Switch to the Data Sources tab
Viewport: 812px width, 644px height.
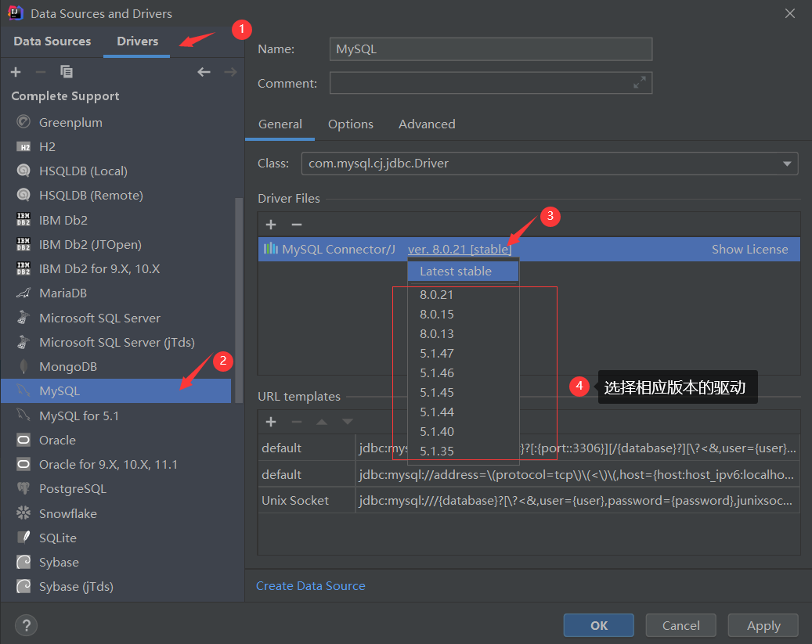pyautogui.click(x=52, y=41)
